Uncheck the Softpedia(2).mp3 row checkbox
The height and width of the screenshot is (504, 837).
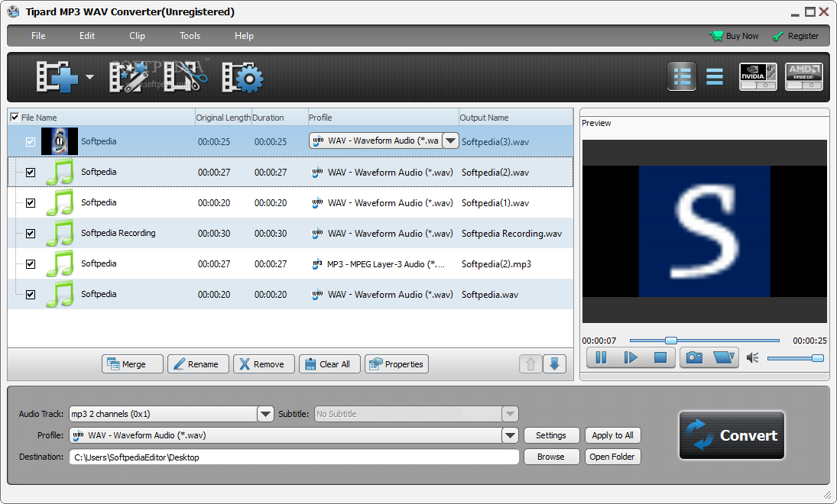pos(31,264)
